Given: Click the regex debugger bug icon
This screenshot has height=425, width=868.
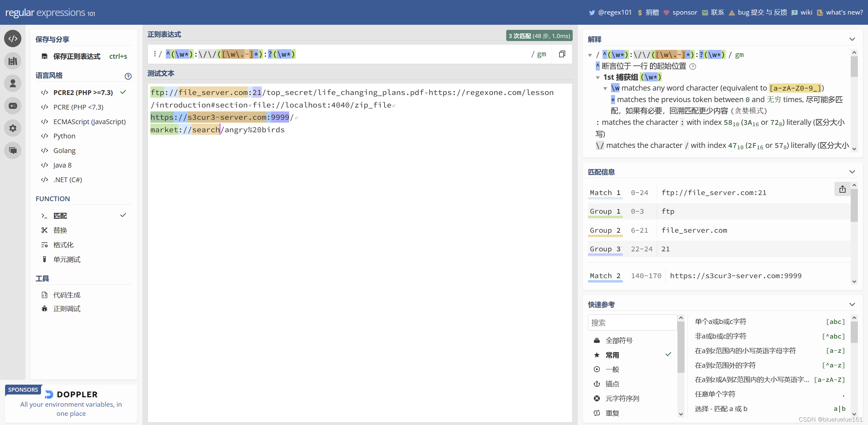Looking at the screenshot, I should coord(44,309).
